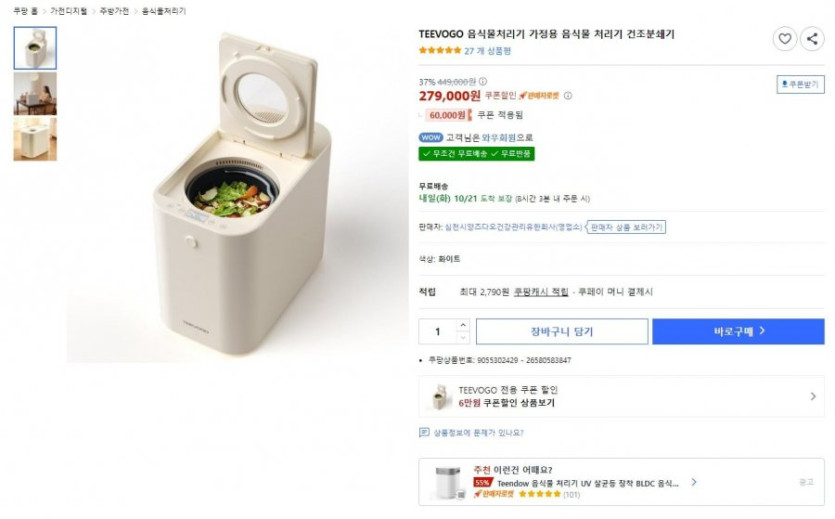Go to 음식물처리기 breadcrumb category

(163, 11)
